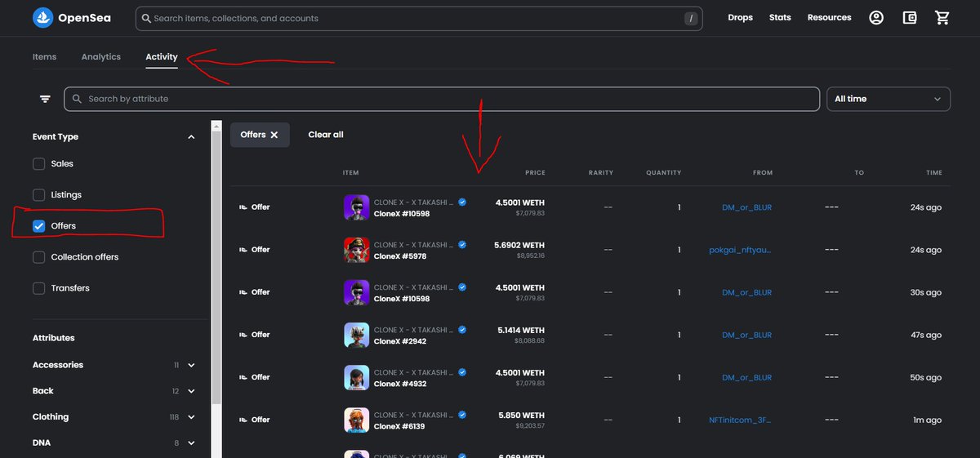Screen dimensions: 980x458
Task: Click the 47s ago timestamp
Action: coord(926,335)
